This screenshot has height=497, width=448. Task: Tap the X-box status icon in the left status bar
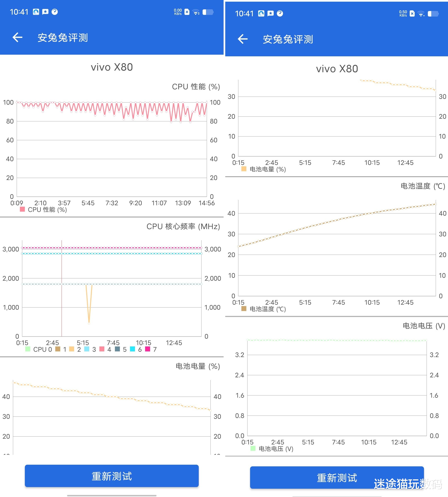pyautogui.click(x=187, y=12)
